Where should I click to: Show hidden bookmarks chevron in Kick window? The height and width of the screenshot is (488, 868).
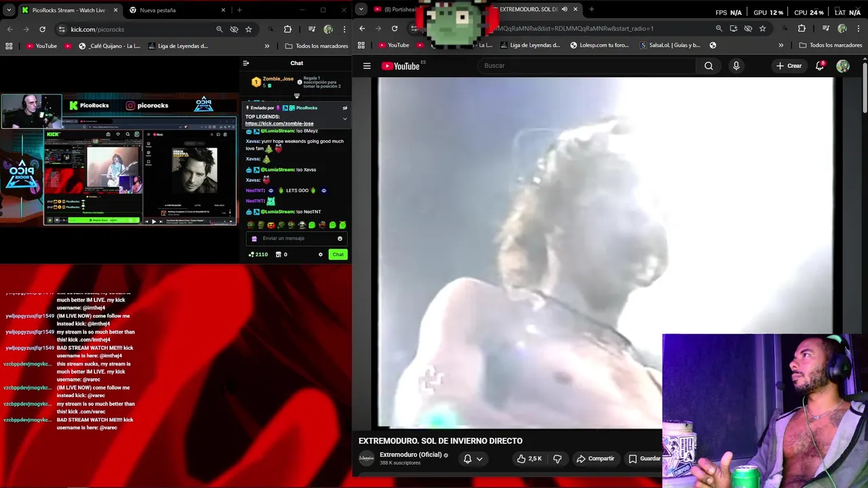[267, 46]
